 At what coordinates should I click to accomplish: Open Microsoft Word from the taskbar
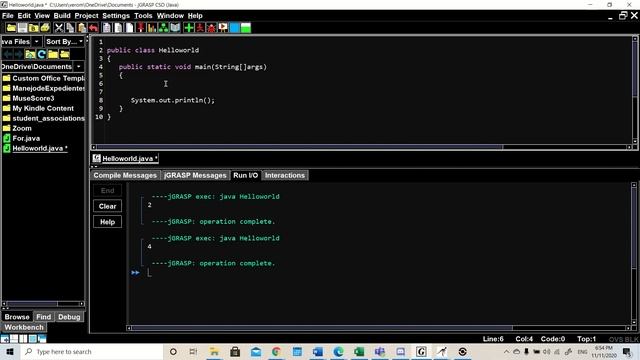[318, 351]
